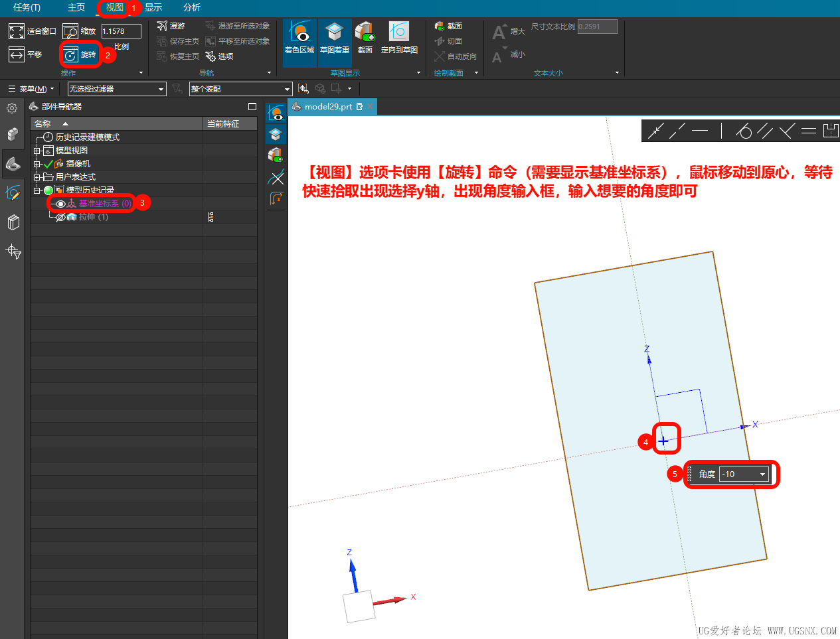Click the 草图着重 icon in ribbon
This screenshot has width=840, height=639.
(x=334, y=36)
